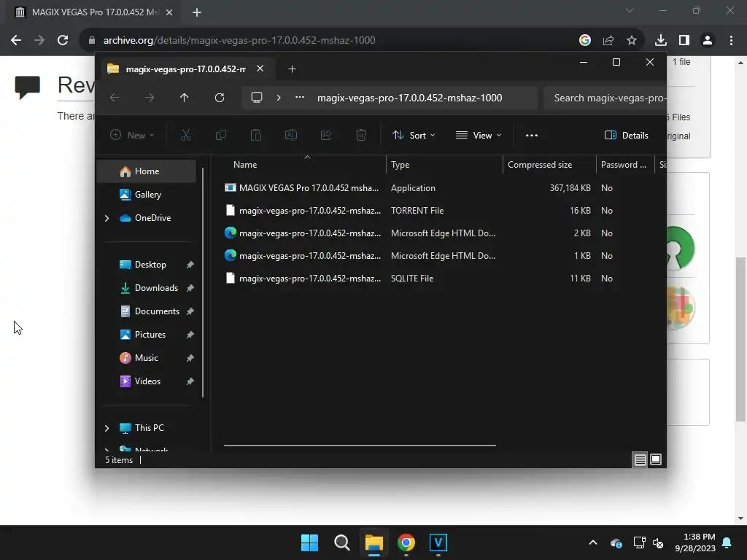Click the Cut scissors icon in Explorer toolbar

pos(186,135)
